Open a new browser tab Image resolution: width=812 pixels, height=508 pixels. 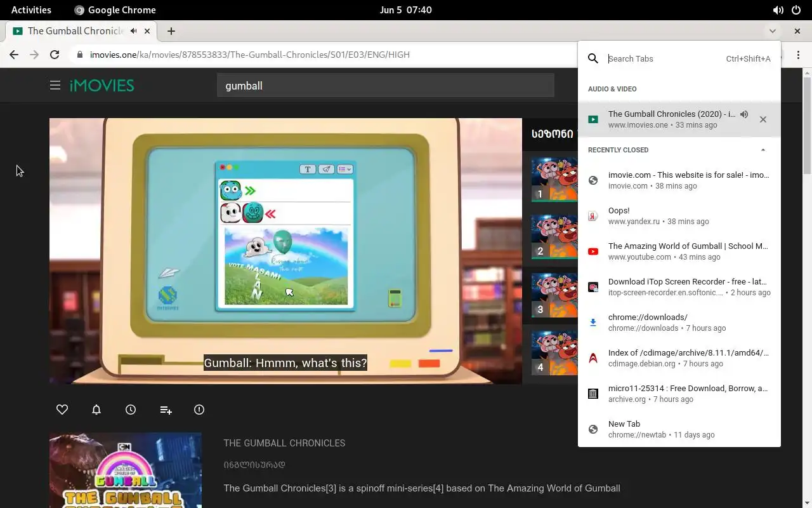pos(171,30)
